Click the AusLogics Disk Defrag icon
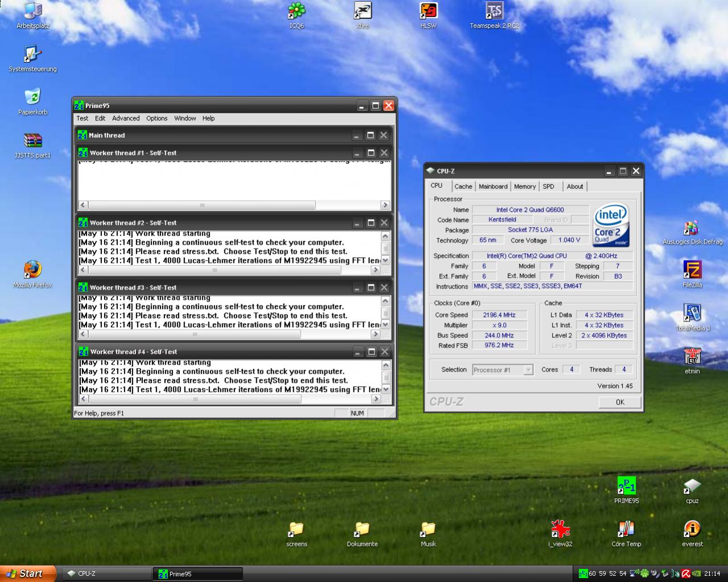728x582 pixels. coord(692,228)
